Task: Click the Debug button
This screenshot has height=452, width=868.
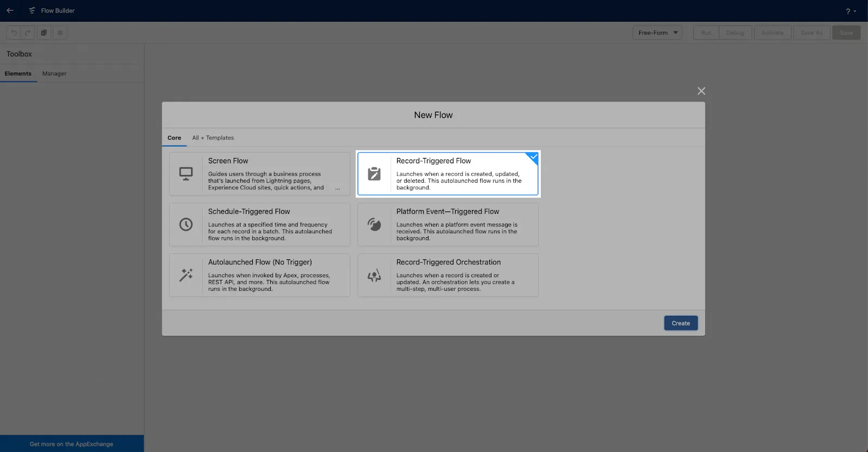Action: pyautogui.click(x=735, y=33)
